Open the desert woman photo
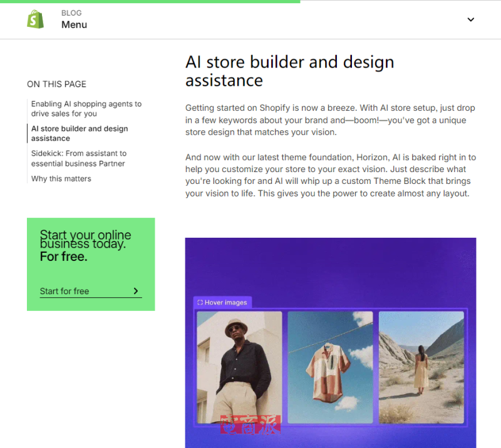 [421, 367]
